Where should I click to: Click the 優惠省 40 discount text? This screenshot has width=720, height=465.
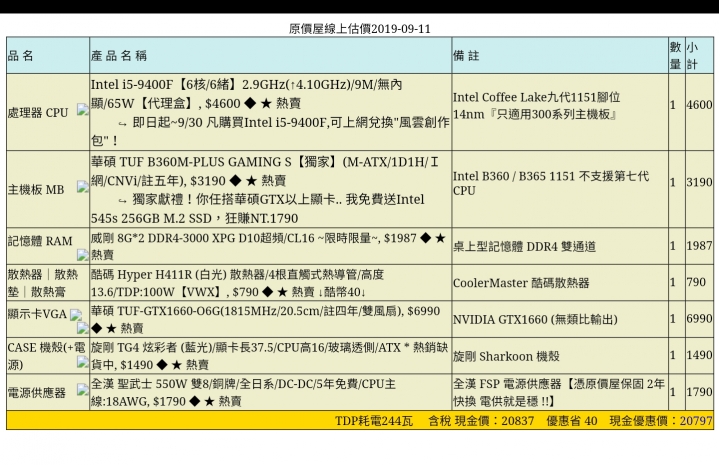[x=572, y=421]
